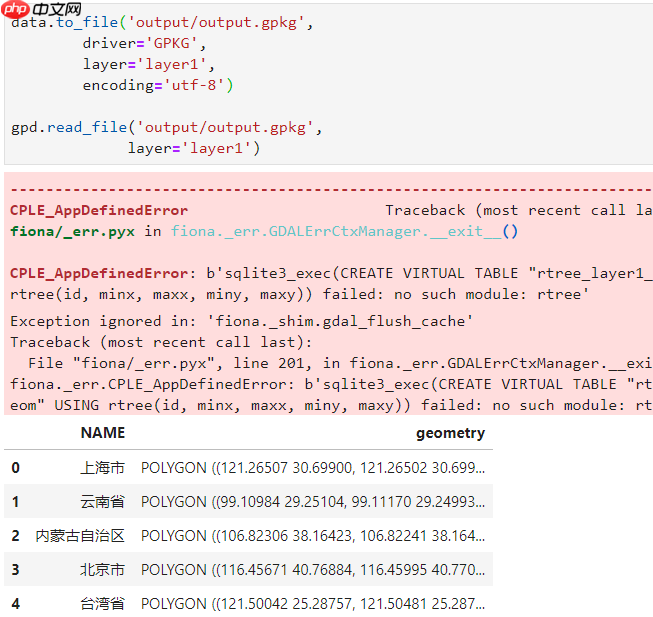Select the 上海市 name cell
The width and height of the screenshot is (653, 617).
(x=102, y=468)
